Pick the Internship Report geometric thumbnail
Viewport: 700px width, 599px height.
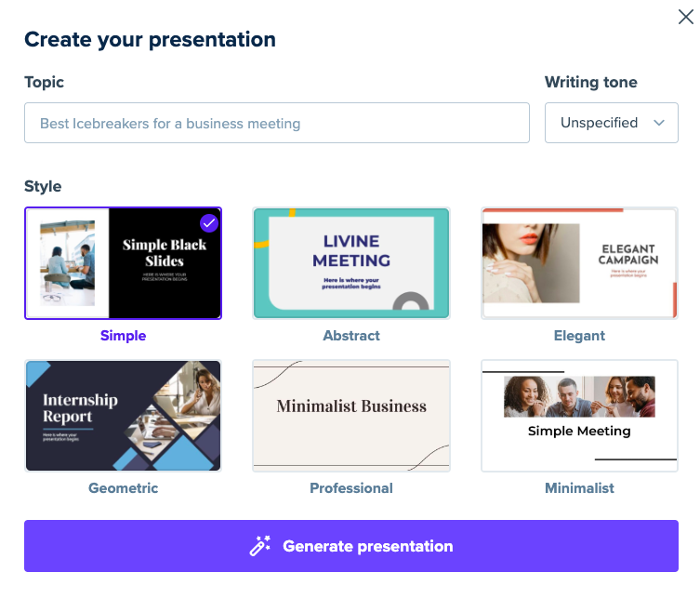[124, 416]
